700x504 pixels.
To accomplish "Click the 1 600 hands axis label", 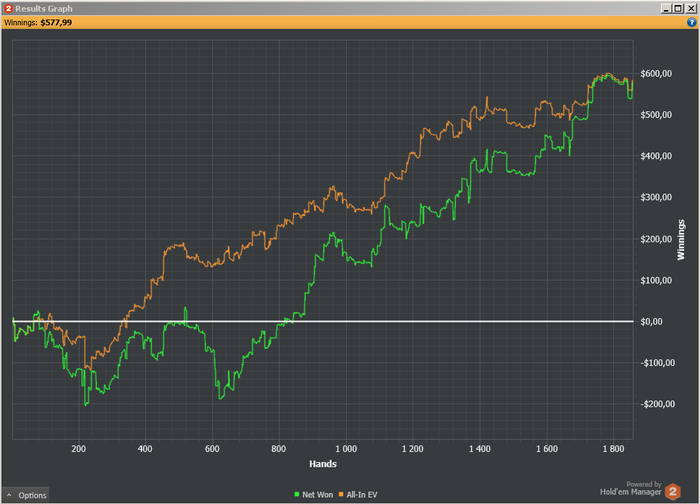I will click(547, 449).
